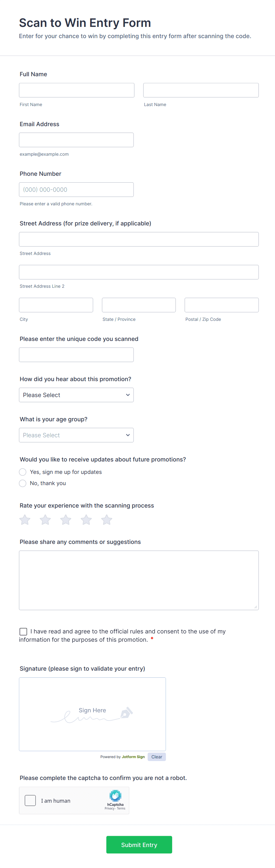Click the first rating star
This screenshot has width=275, height=868.
click(x=25, y=520)
